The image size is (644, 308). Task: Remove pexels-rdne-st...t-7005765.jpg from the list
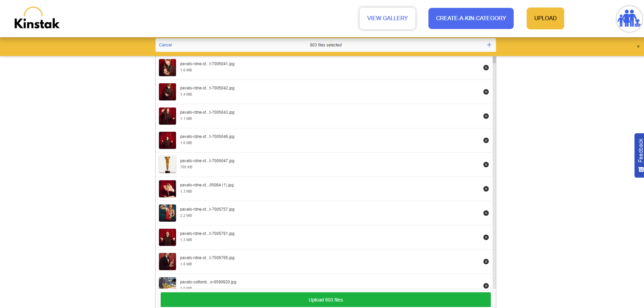pyautogui.click(x=486, y=262)
